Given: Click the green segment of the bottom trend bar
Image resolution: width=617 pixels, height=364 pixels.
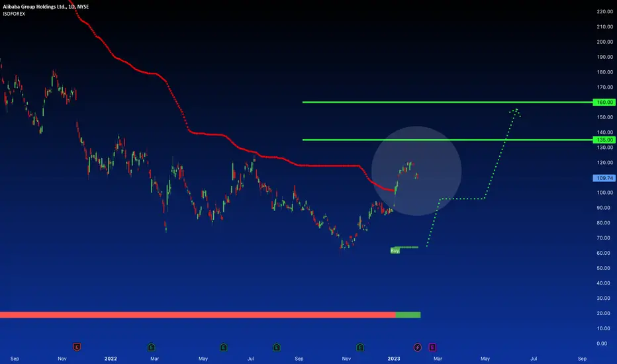Looking at the screenshot, I should 408,315.
